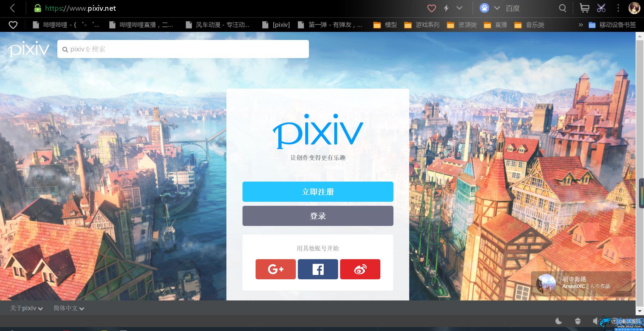Open the 哔哩哔哩 - ( ゜- ゜ bookmark
This screenshot has height=331, width=644.
tap(66, 25)
